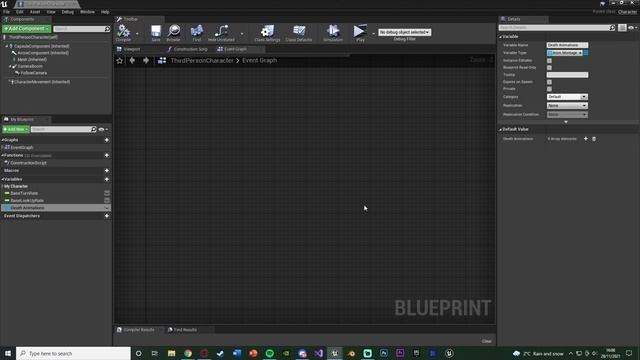This screenshot has width=640, height=360.
Task: Start Play with the toolbar play icon
Action: tap(360, 32)
